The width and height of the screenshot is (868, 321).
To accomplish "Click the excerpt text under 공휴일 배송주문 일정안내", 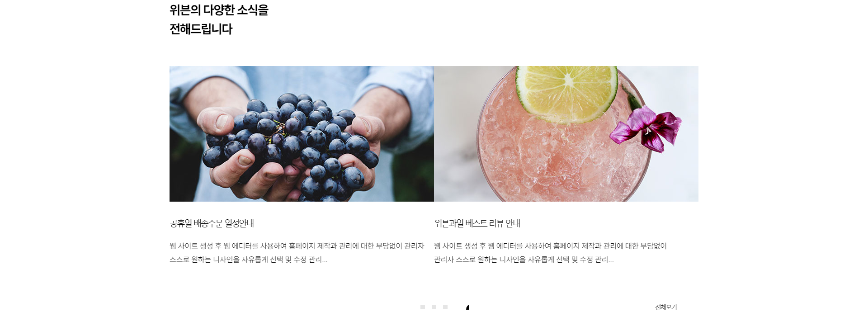I will click(x=297, y=253).
